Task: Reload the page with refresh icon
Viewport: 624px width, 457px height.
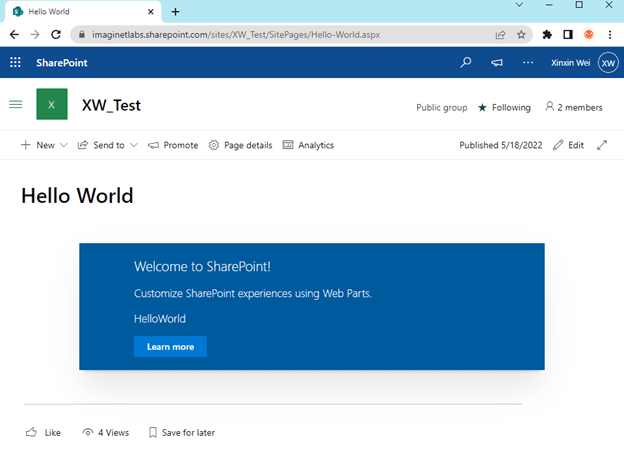Action: click(56, 35)
